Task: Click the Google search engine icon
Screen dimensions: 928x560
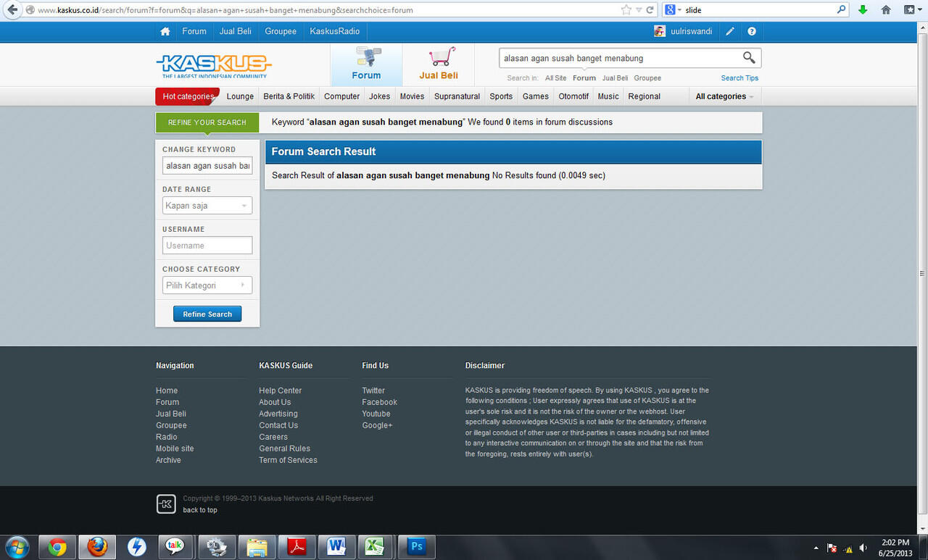Action: coord(670,10)
